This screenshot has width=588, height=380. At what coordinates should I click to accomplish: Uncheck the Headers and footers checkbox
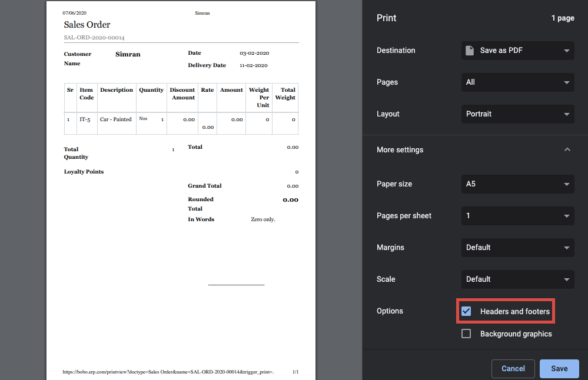466,311
